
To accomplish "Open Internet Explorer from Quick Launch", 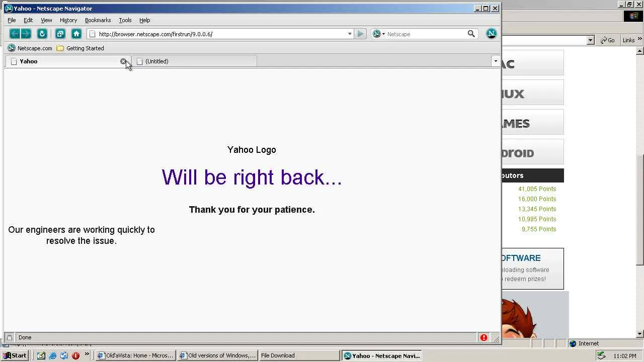I will coord(52,355).
